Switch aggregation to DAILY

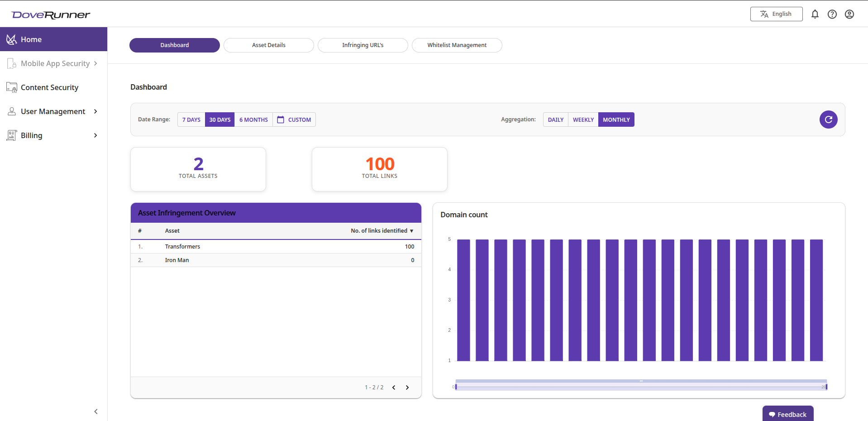(555, 120)
